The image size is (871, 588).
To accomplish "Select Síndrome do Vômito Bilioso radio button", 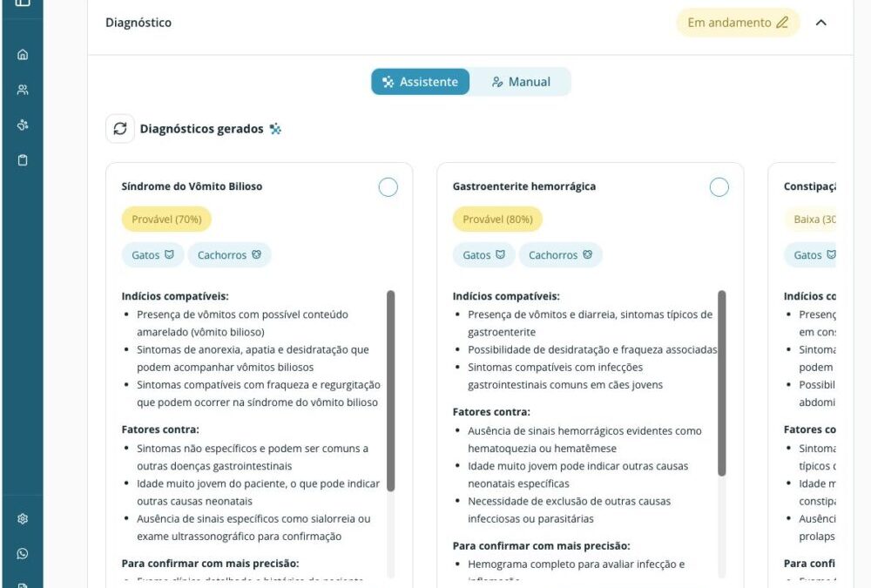I will click(x=388, y=186).
